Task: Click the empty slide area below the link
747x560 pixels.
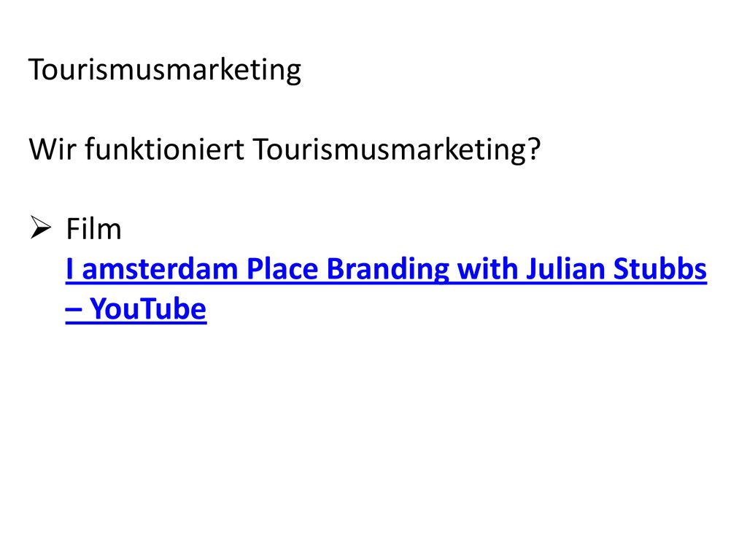Action: [x=373, y=438]
